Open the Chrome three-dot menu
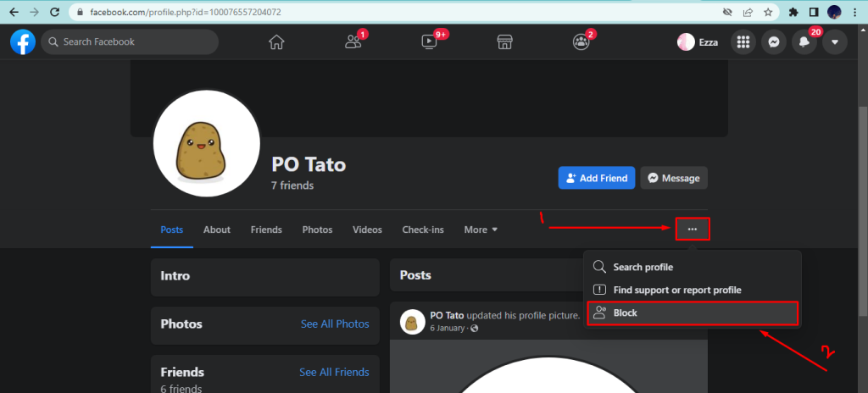Screen dimensions: 868x393 [x=855, y=12]
